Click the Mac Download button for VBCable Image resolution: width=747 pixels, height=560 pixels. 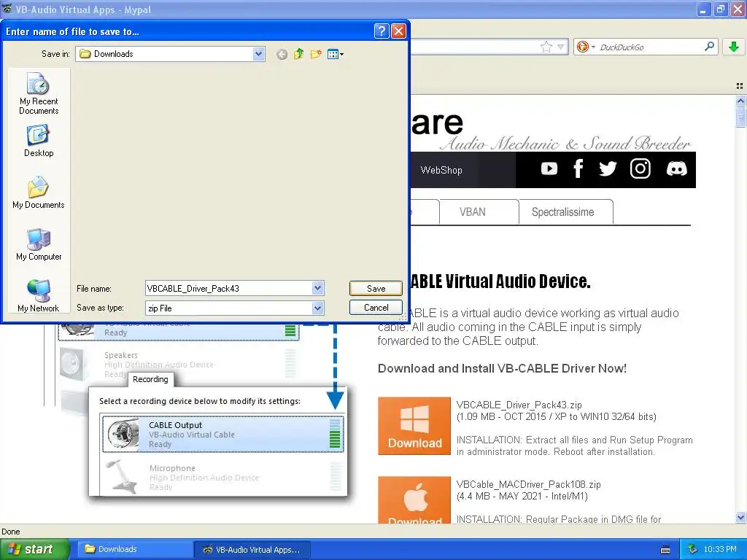[414, 500]
